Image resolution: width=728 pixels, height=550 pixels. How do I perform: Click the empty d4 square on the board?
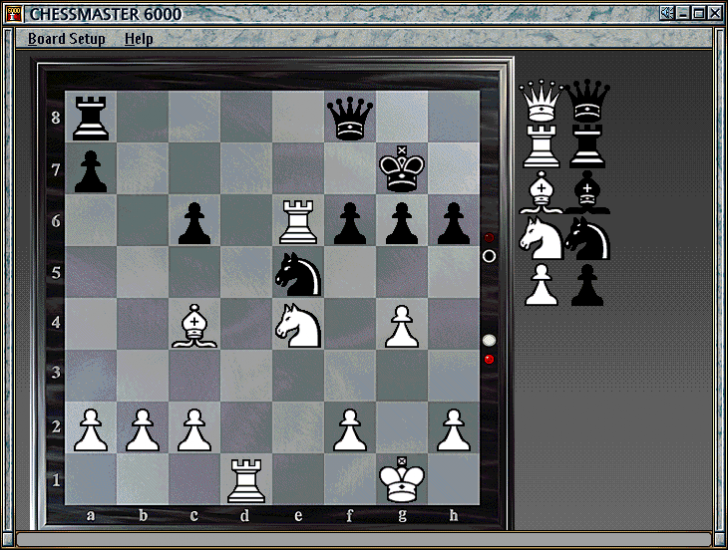pyautogui.click(x=246, y=324)
